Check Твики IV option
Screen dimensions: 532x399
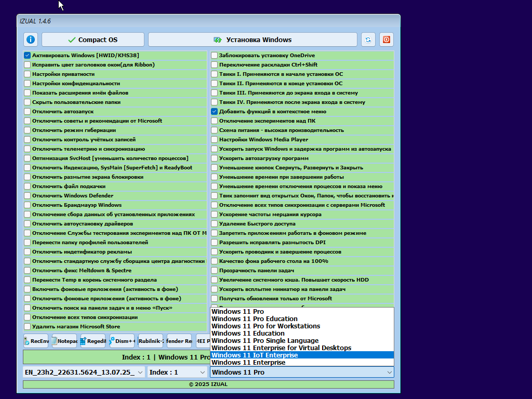[215, 102]
